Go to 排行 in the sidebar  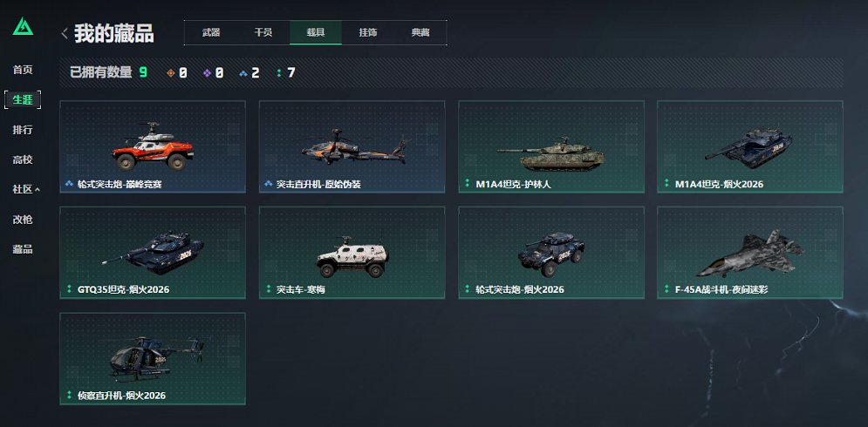(x=23, y=130)
